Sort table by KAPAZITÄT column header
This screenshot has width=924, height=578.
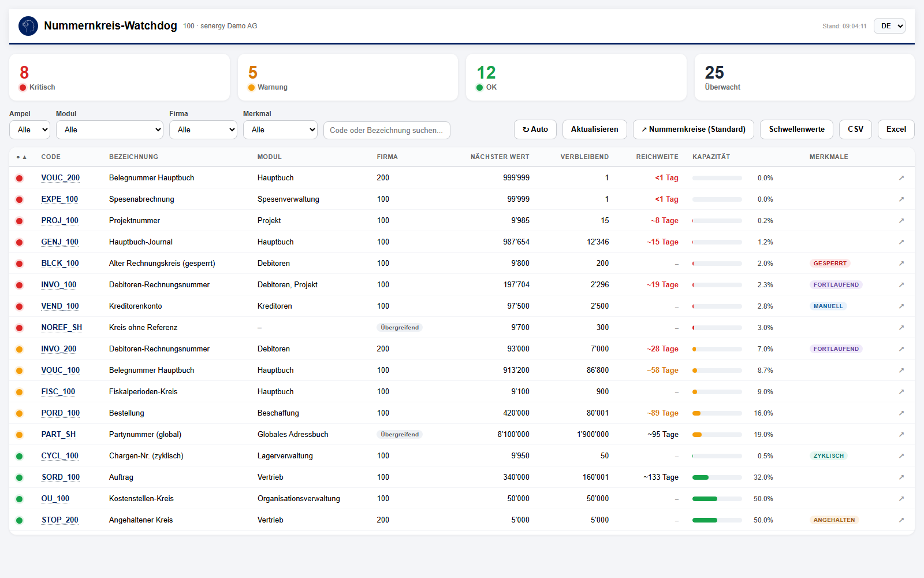point(711,157)
